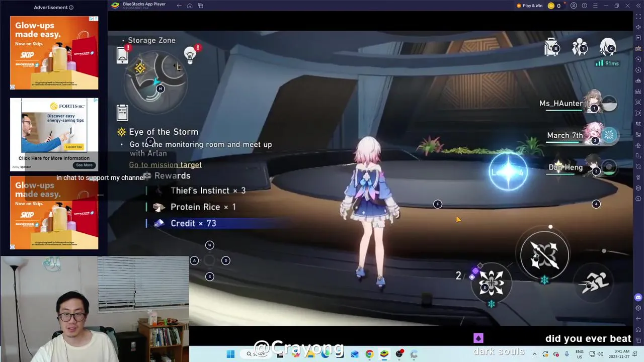644x362 pixels.
Task: Tap the D movement key overlay
Action: [x=225, y=260]
